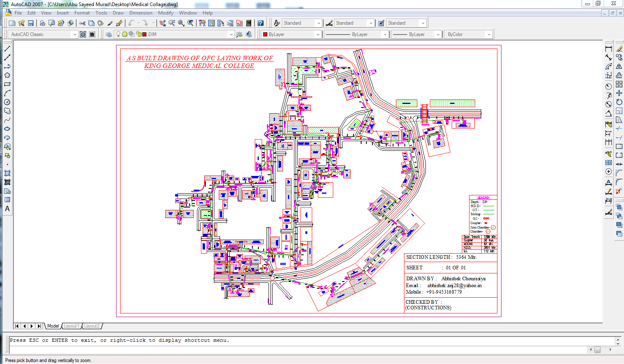The image size is (624, 364).
Task: Jump to first layout tab arrow
Action: 17,326
